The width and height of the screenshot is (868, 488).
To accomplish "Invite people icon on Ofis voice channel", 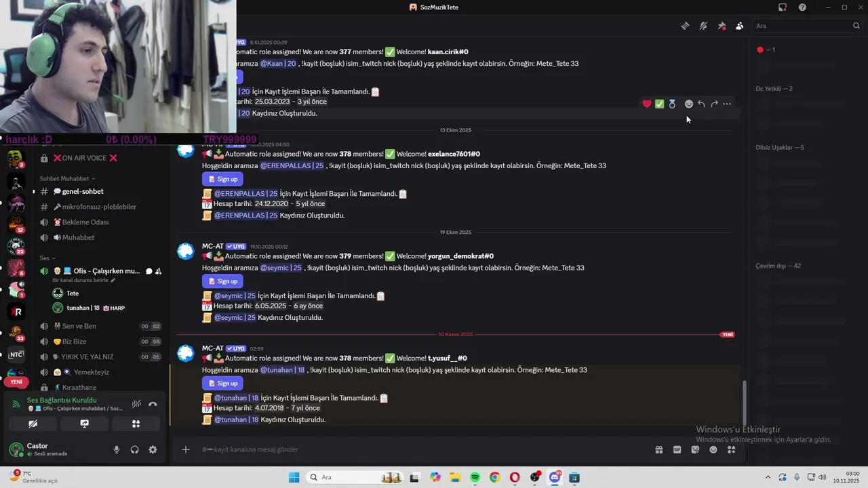I will point(158,271).
